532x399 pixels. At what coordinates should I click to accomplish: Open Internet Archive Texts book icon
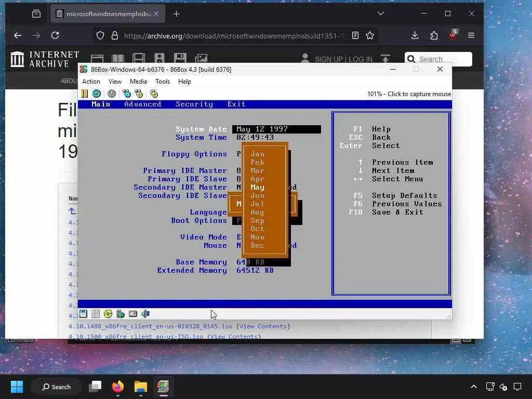pyautogui.click(x=118, y=58)
